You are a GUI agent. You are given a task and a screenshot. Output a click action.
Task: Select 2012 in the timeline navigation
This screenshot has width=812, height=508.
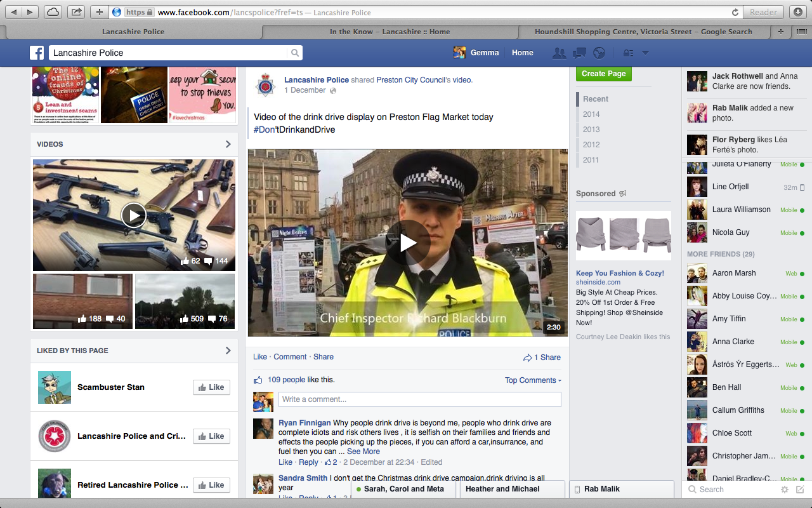pos(591,145)
